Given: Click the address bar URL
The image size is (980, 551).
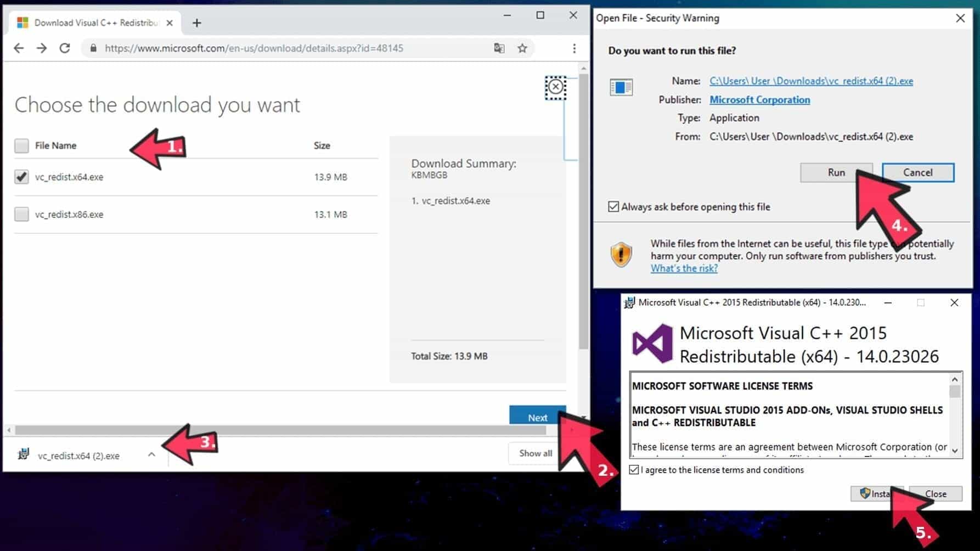Looking at the screenshot, I should [254, 48].
